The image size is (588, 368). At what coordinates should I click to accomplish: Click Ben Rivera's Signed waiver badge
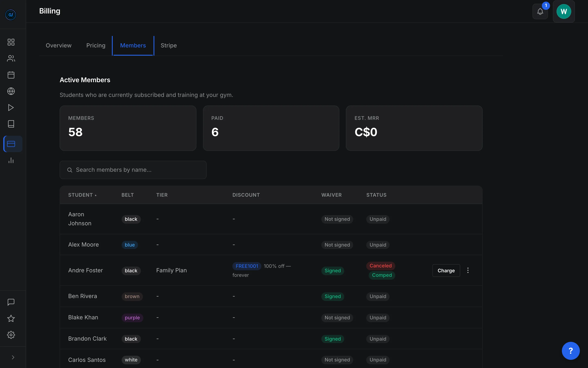[x=333, y=296]
